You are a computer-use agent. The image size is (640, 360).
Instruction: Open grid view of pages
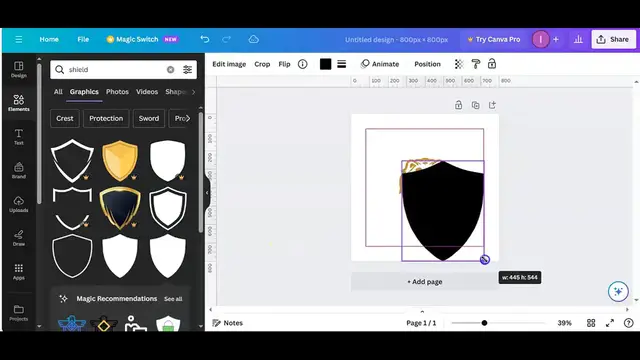coord(591,323)
